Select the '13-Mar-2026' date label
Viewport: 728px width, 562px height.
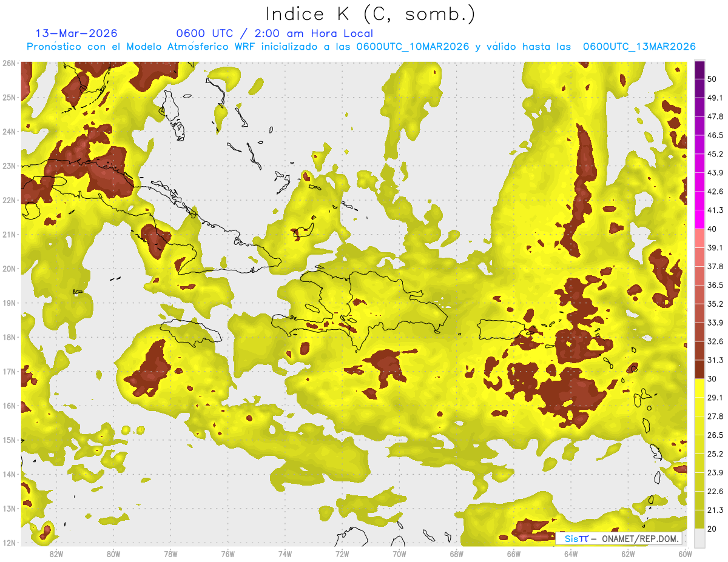(76, 33)
